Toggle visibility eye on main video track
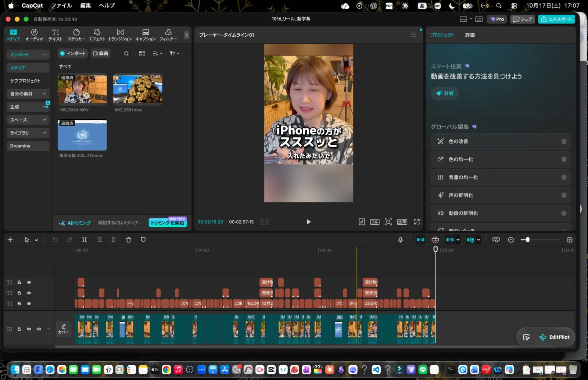Screen dimensions: 588x380 pyautogui.click(x=29, y=329)
